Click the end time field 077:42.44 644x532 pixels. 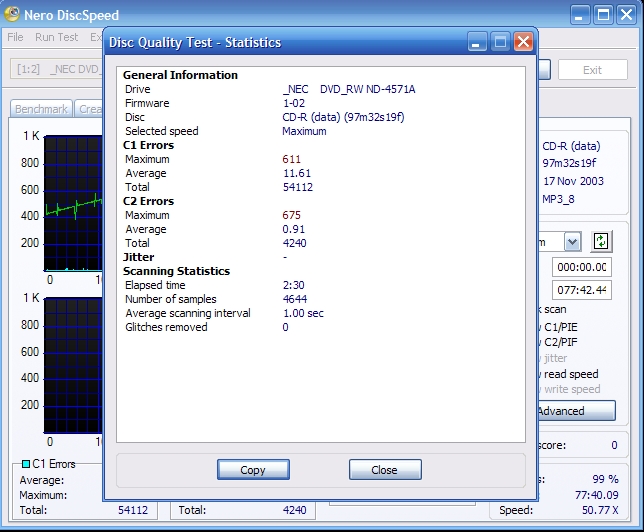582,290
